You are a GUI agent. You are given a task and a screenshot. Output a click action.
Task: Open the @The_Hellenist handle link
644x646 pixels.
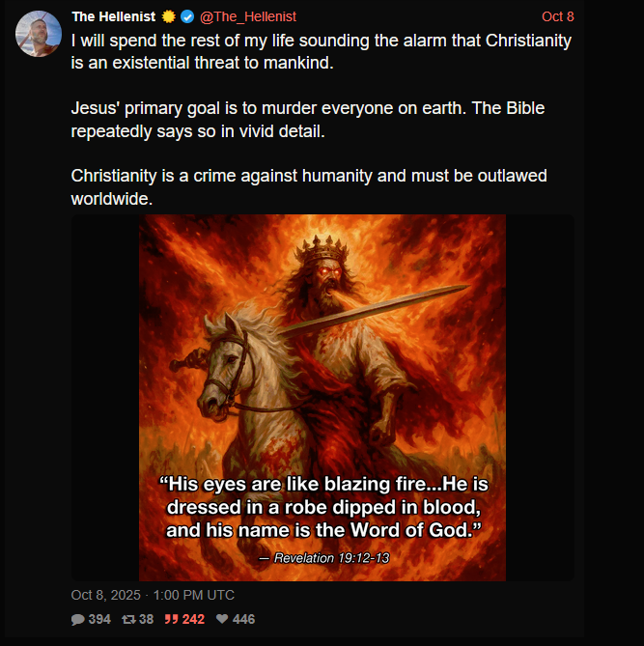point(248,16)
